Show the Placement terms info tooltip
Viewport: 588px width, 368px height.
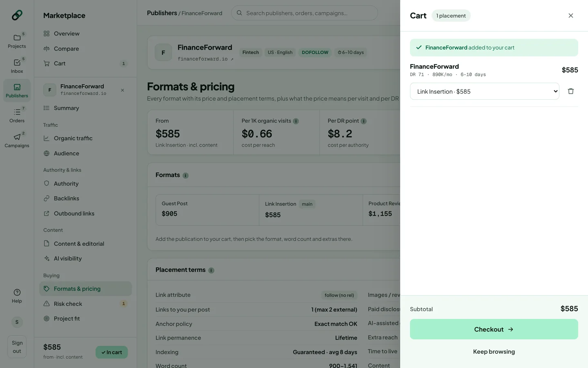[211, 270]
